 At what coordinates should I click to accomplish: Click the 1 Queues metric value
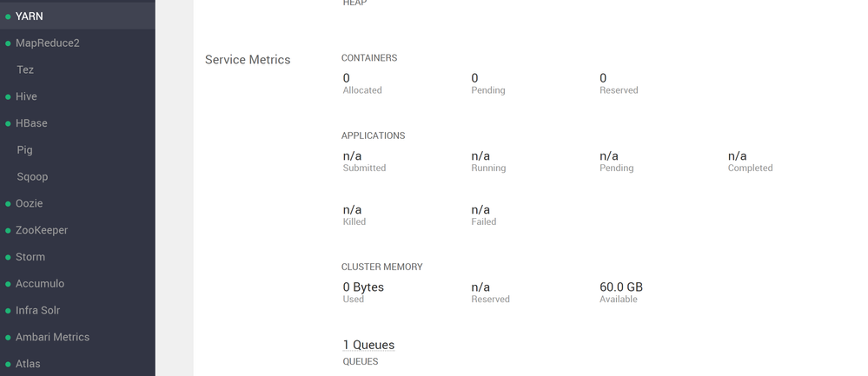368,345
